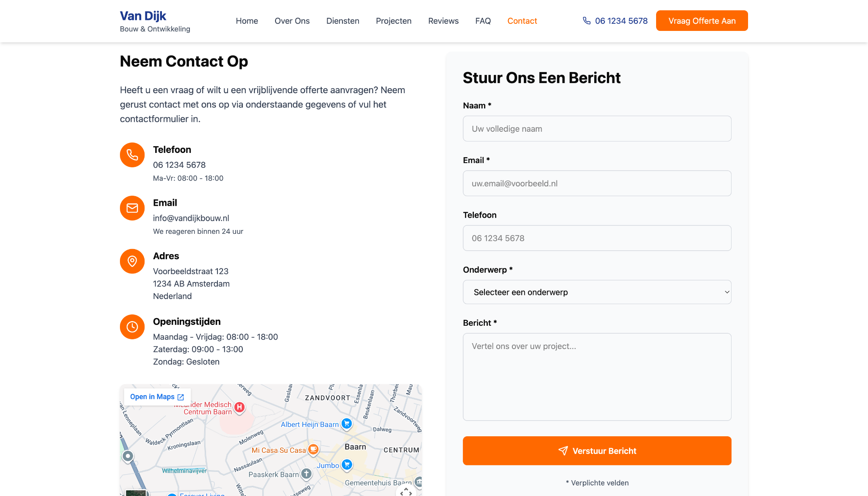The height and width of the screenshot is (496, 868).
Task: Click the Albert Heijn Baarn map marker
Action: pyautogui.click(x=347, y=423)
